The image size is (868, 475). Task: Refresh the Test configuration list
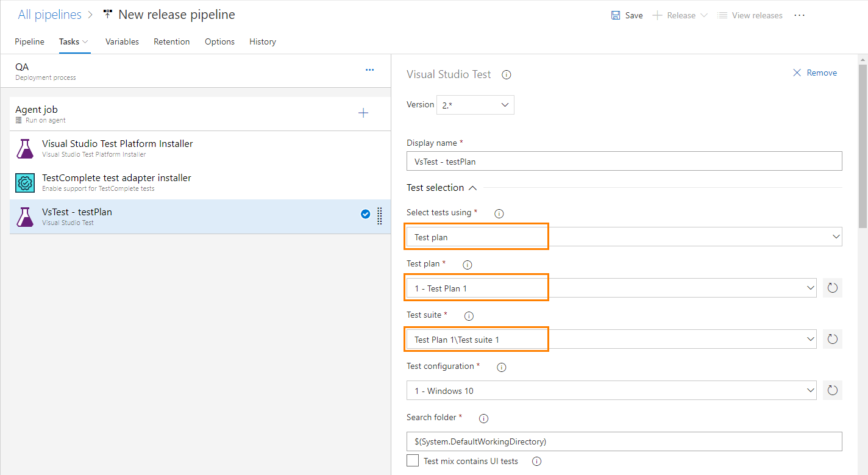click(833, 390)
